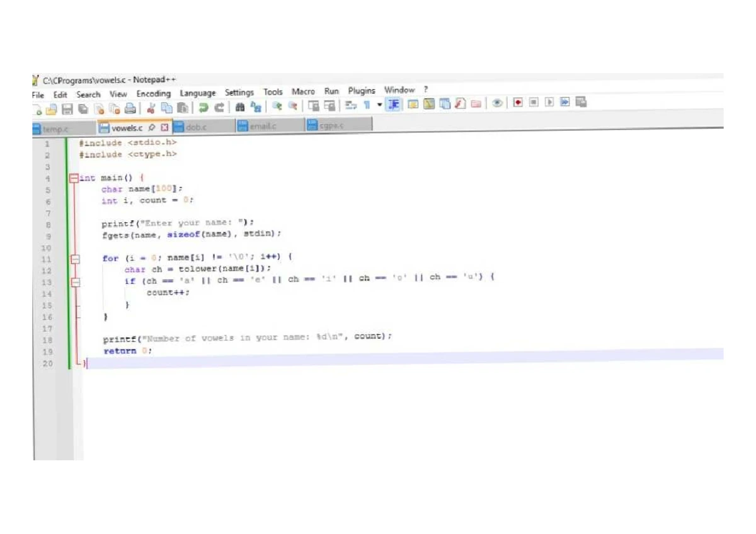Open the Function List icon
This screenshot has height=534, width=756.
(x=461, y=104)
